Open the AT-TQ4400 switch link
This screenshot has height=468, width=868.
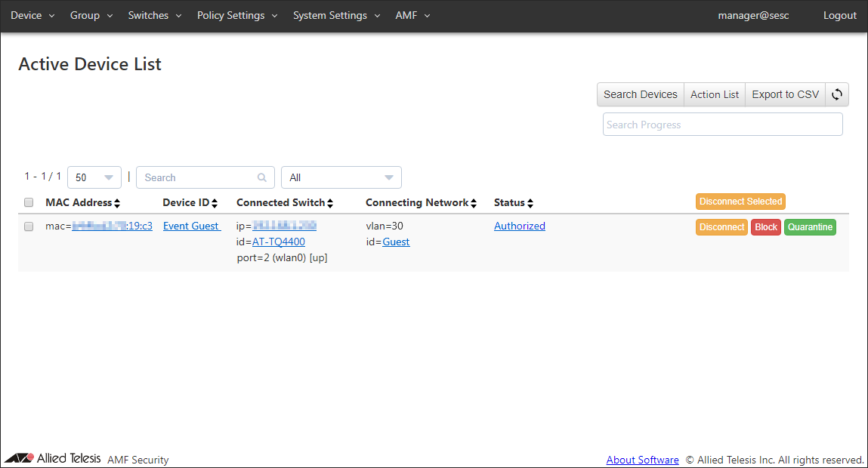(279, 242)
